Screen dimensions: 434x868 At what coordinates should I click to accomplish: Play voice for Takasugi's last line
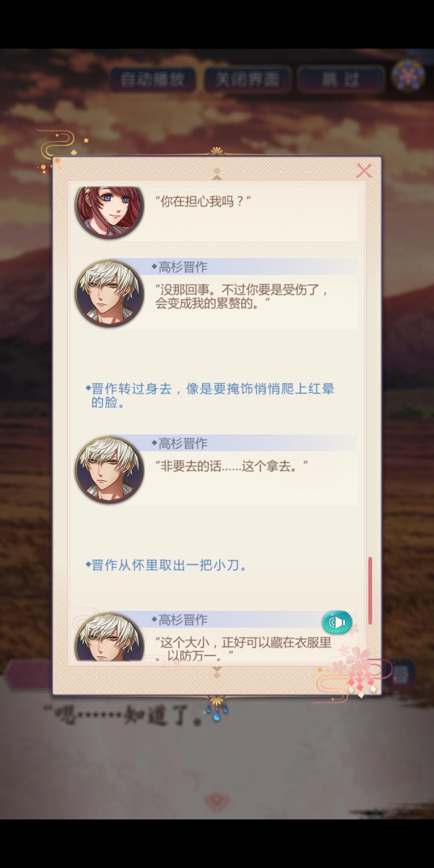coord(337,622)
